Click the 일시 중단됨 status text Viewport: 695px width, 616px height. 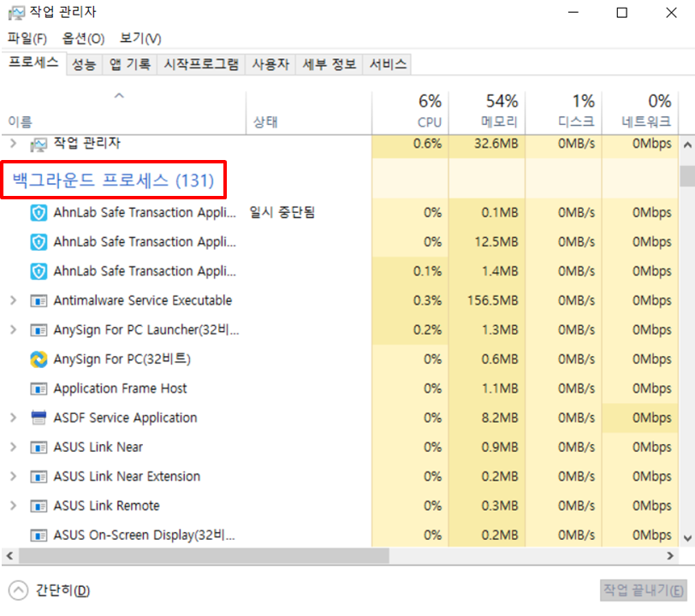(282, 212)
